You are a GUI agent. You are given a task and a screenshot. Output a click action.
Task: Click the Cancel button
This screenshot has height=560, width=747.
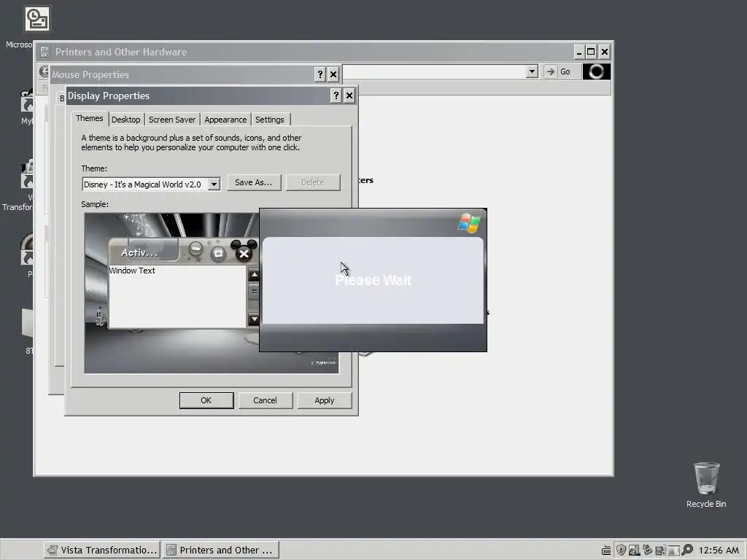(265, 400)
